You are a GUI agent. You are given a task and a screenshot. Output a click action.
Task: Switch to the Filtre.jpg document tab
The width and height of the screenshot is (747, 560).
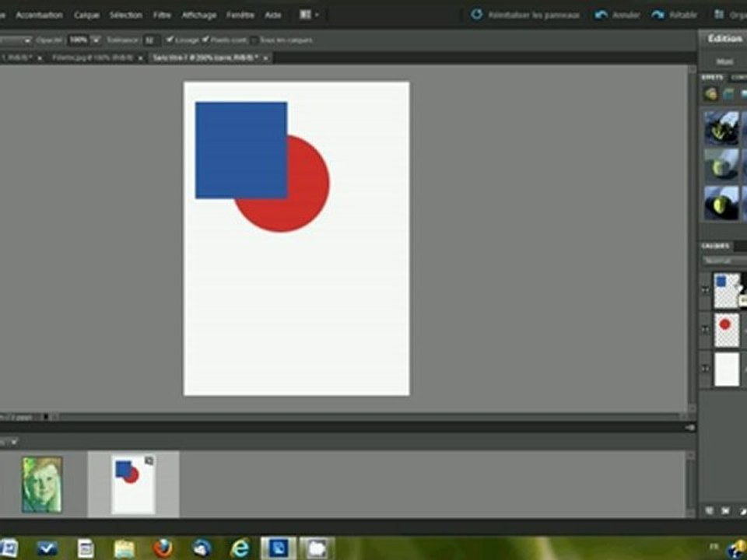(93, 58)
